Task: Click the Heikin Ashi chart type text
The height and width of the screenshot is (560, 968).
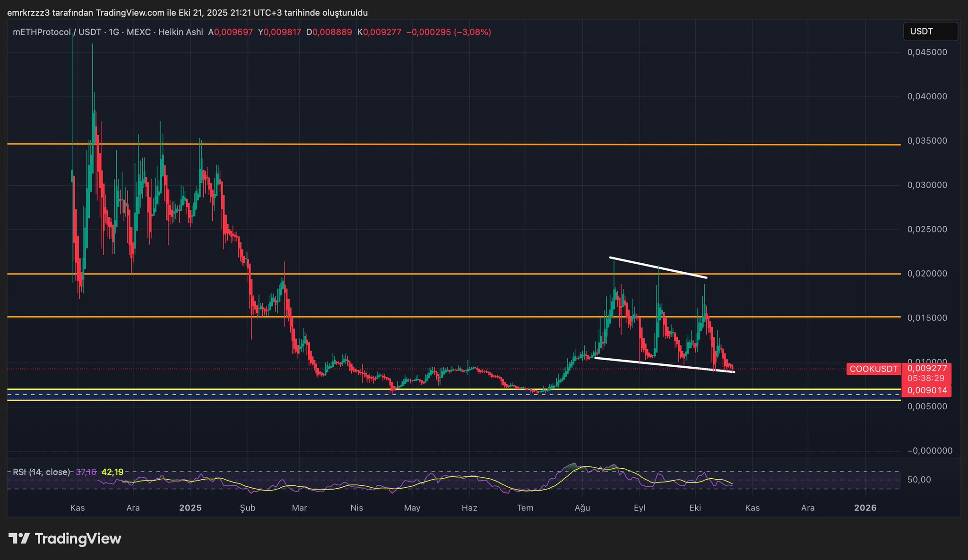Action: 181,32
